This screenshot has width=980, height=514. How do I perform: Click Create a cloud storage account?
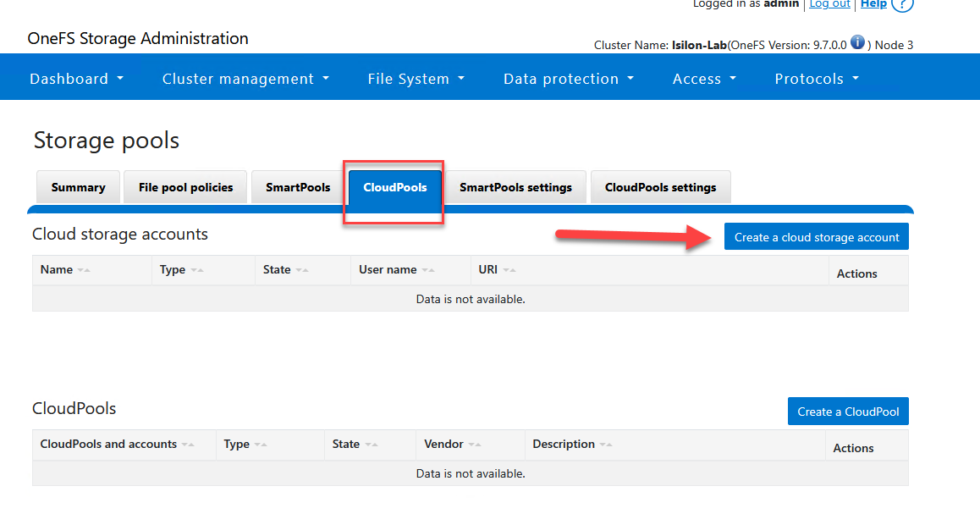coord(815,236)
